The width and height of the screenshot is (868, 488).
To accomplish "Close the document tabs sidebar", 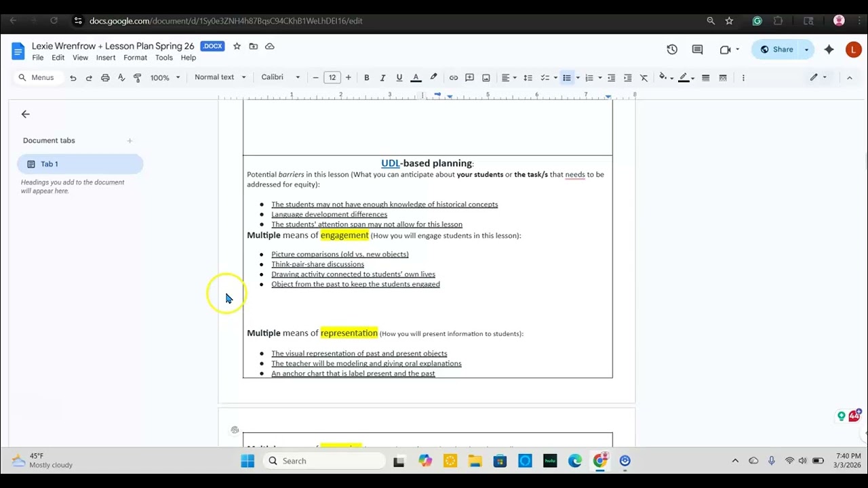I will [26, 115].
